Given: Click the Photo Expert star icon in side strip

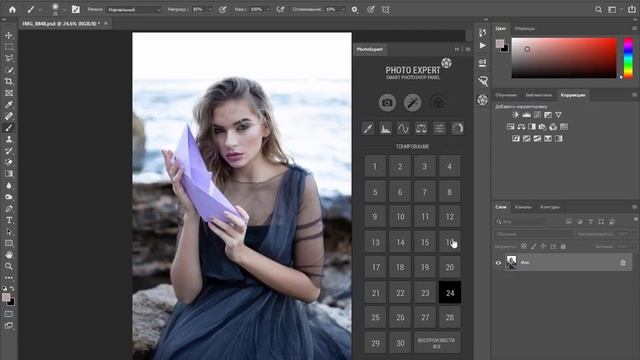Looking at the screenshot, I should tap(482, 100).
